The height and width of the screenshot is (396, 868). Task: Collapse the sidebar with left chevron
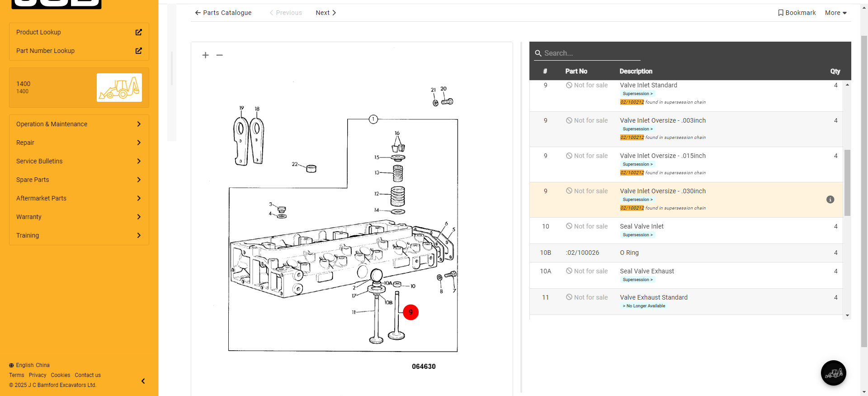point(143,381)
